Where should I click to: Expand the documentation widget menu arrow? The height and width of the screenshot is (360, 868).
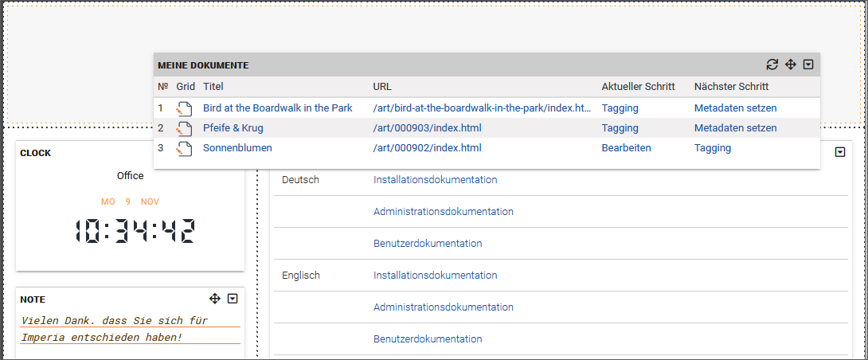point(840,152)
